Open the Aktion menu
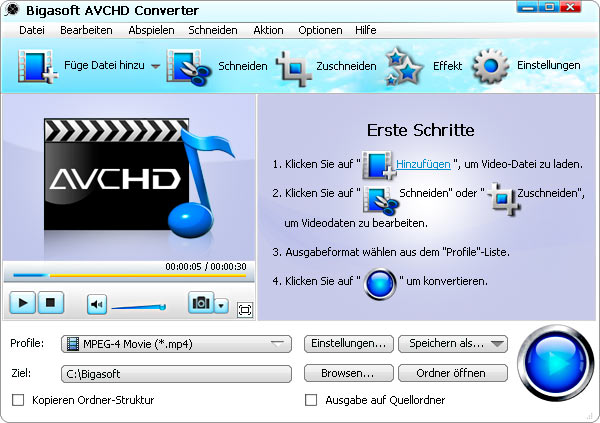Image resolution: width=600 pixels, height=423 pixels. (x=268, y=30)
